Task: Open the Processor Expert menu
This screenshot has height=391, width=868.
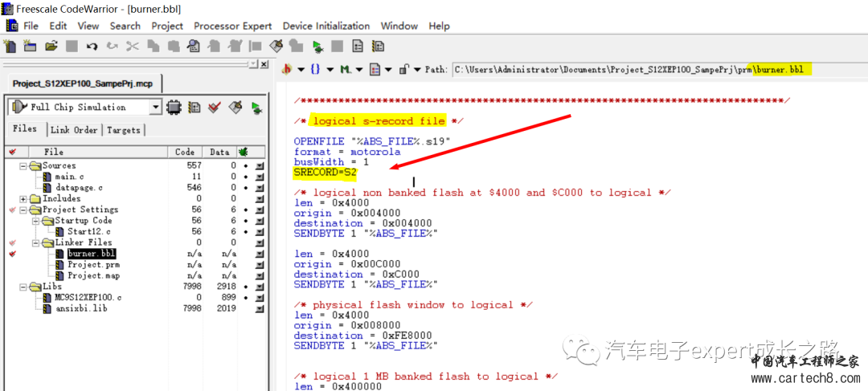Action: [x=232, y=26]
